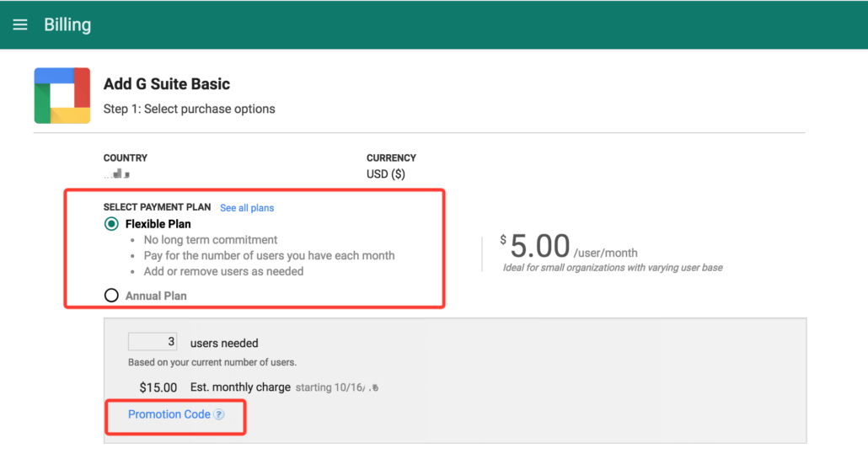Image resolution: width=868 pixels, height=459 pixels.
Task: Click the Billing header title
Action: [67, 25]
